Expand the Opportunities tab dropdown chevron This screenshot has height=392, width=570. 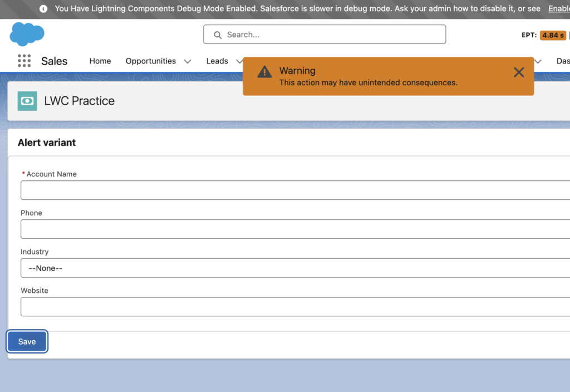click(x=188, y=61)
